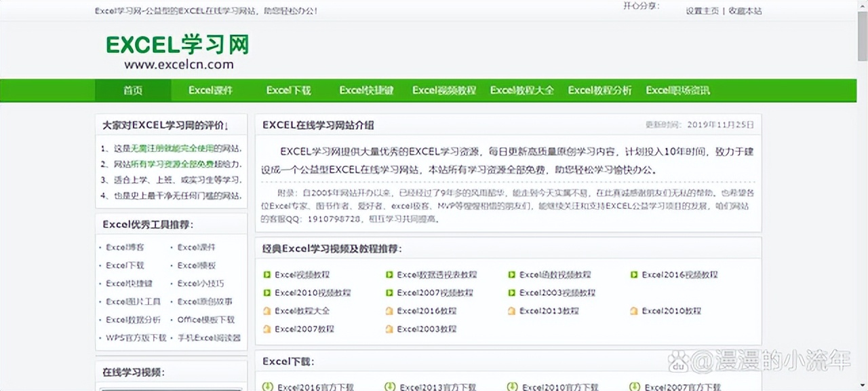Open Excel职场资讯 in the green navigation bar
Viewport: 868px width, 391px height.
pyautogui.click(x=677, y=90)
